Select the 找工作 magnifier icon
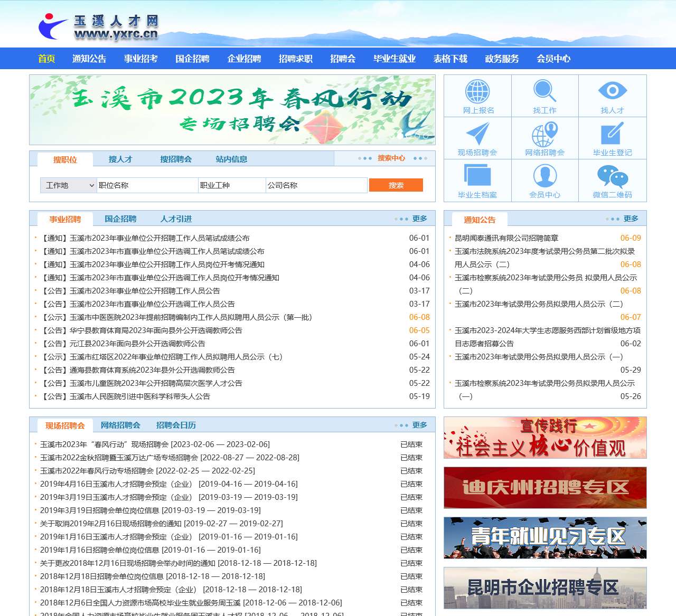 [x=544, y=95]
